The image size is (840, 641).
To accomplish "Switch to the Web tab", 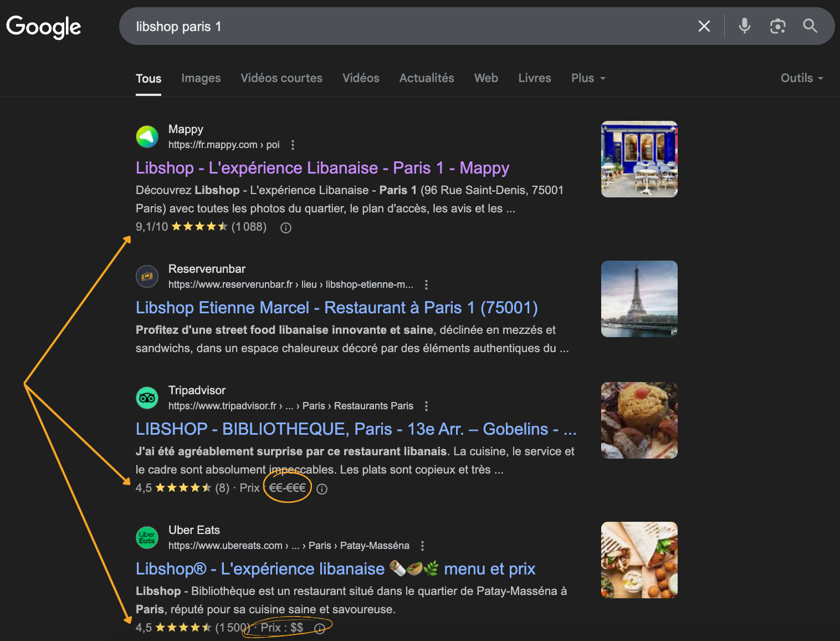I will point(486,78).
